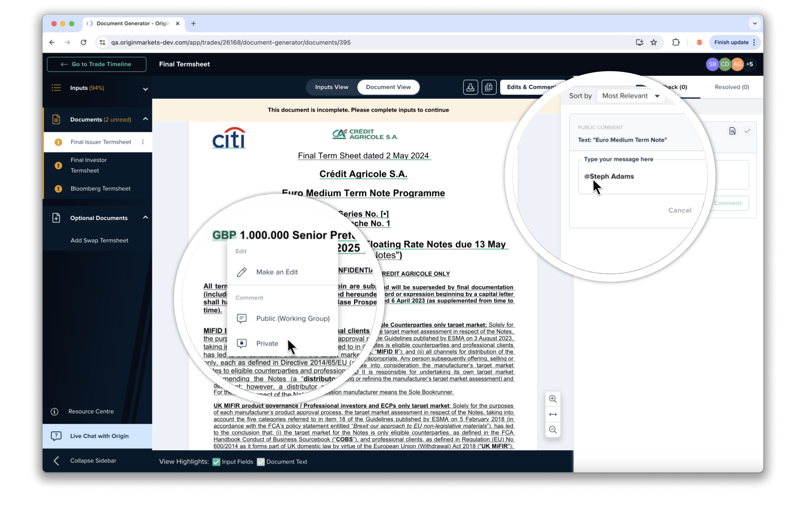Expand the Inputs section in sidebar
Screen dimensions: 812x507
pyautogui.click(x=145, y=89)
